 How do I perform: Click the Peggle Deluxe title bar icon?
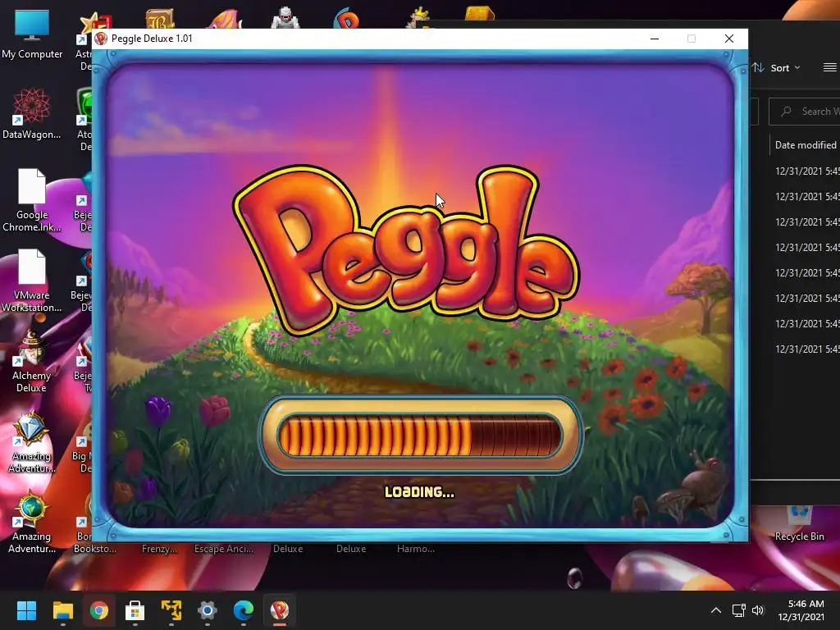pyautogui.click(x=101, y=39)
